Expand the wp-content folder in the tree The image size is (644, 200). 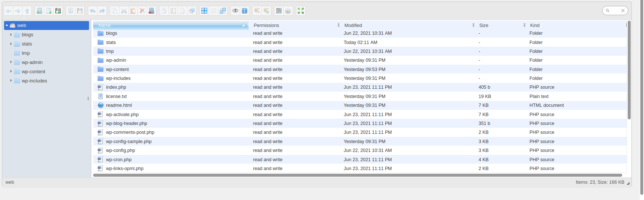(x=11, y=72)
